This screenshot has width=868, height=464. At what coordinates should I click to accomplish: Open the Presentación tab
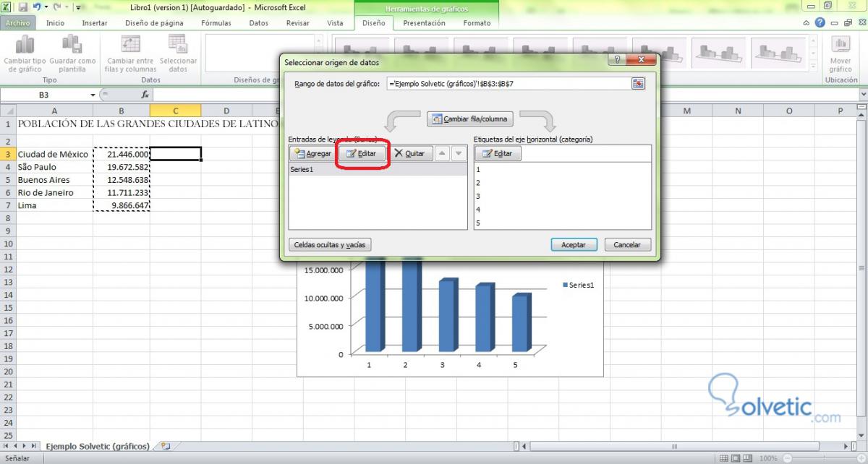(425, 23)
